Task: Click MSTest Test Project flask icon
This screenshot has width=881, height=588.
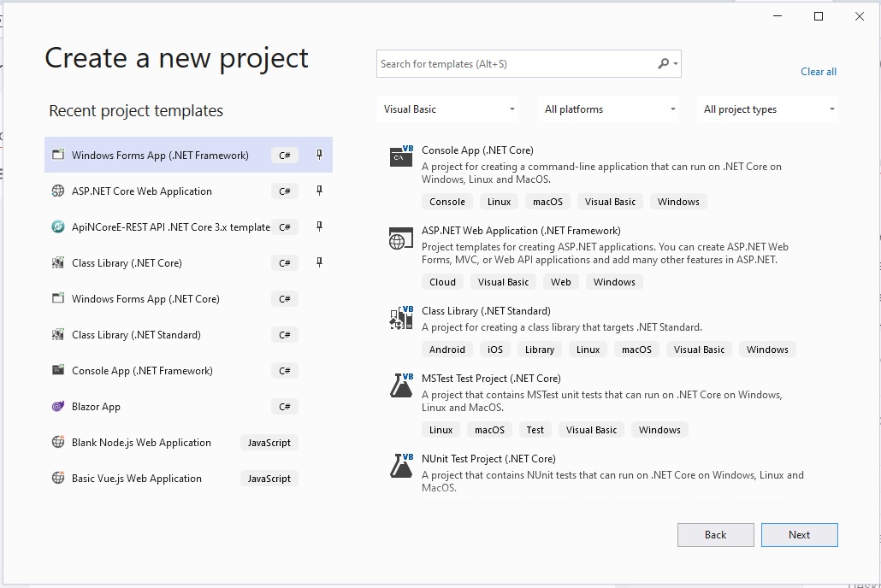Action: 401,385
